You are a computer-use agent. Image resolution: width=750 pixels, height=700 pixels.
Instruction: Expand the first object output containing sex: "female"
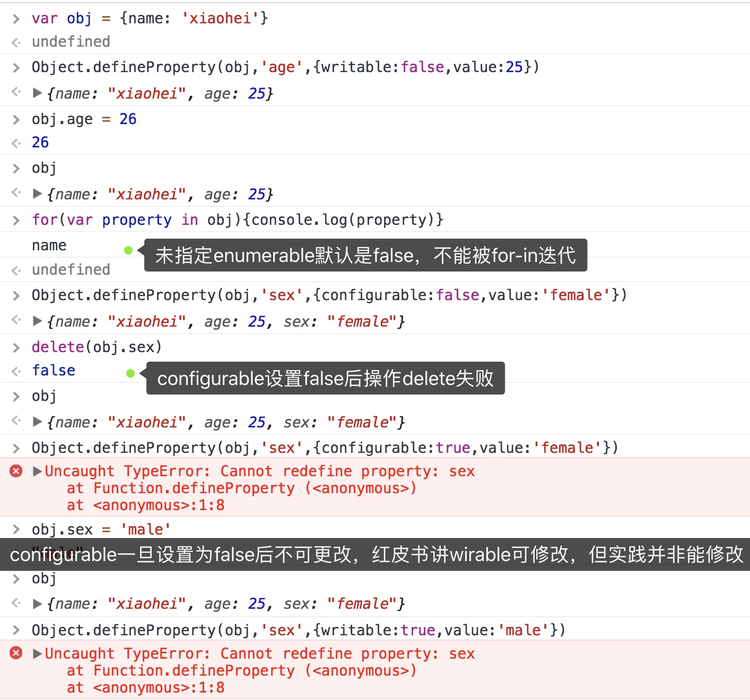(38, 321)
